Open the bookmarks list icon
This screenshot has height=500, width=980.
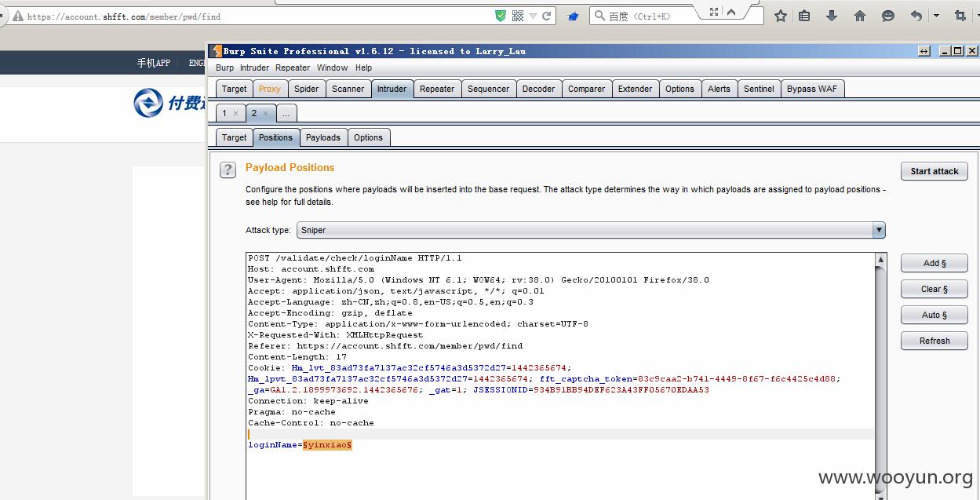(804, 16)
